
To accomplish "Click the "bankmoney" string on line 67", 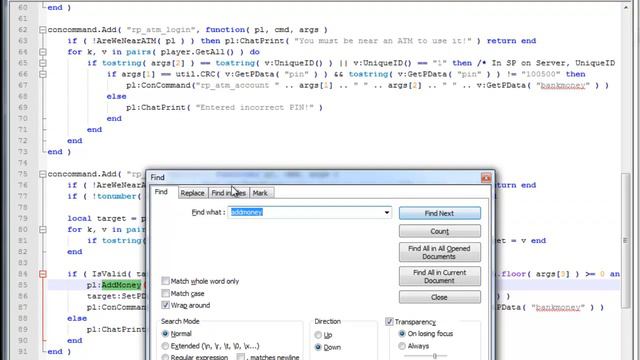I will pos(563,85).
